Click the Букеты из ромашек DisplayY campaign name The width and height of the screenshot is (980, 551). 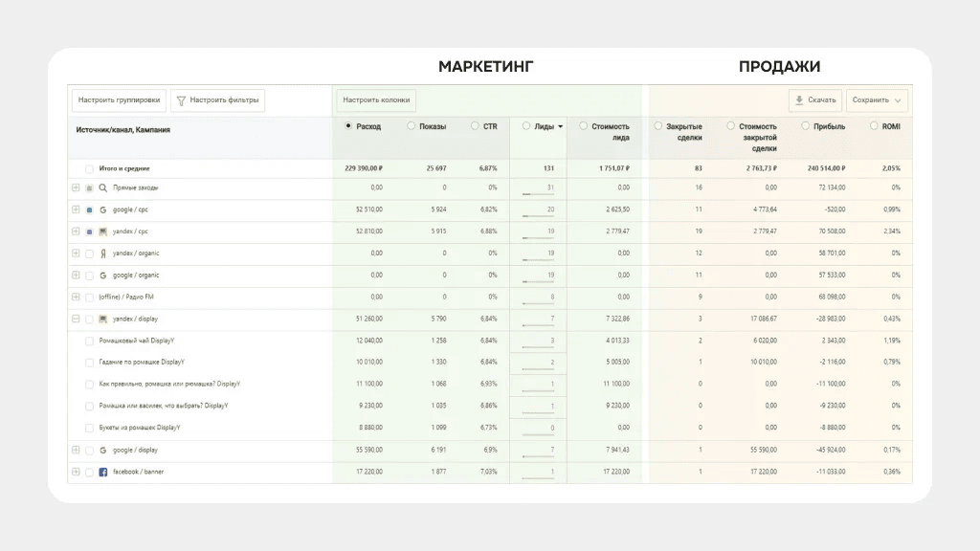[x=139, y=428]
